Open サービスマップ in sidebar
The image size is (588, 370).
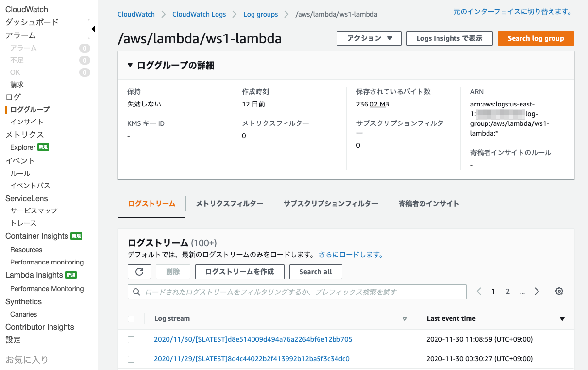34,211
